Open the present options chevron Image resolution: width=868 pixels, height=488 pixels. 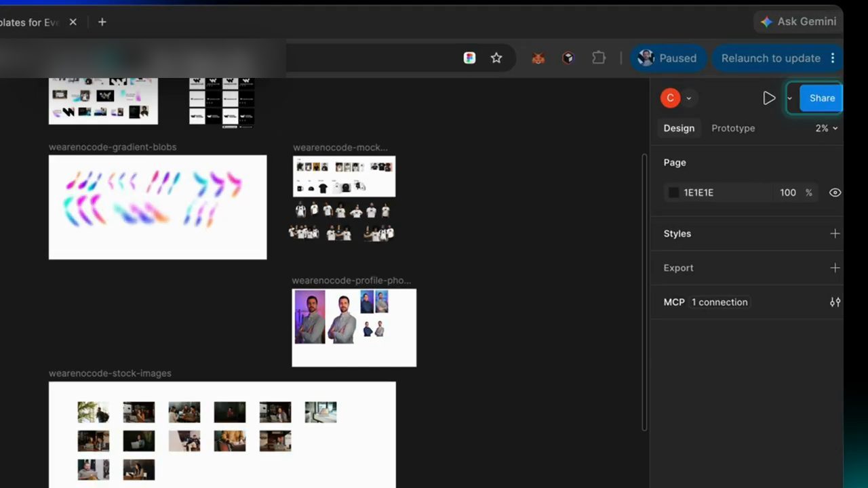pos(789,99)
